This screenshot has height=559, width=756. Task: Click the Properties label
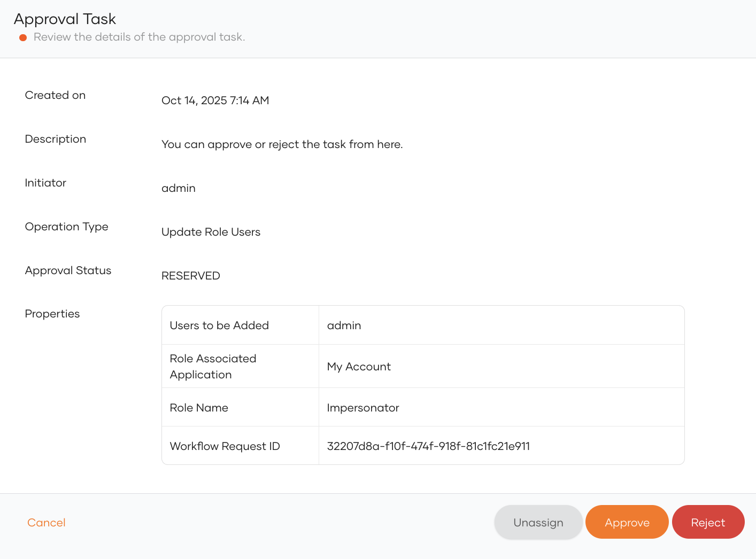click(x=52, y=314)
